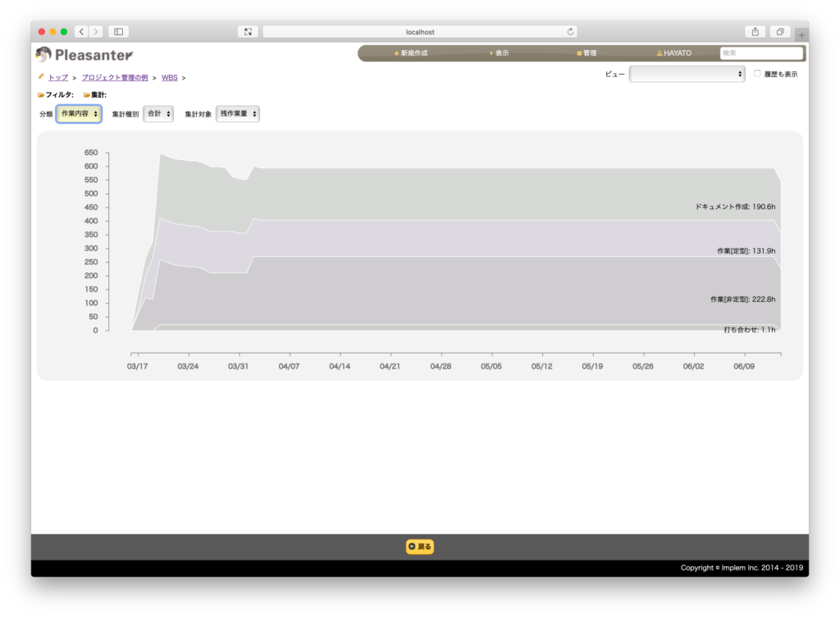Follow the トップ breadcrumb link
Image resolution: width=840 pixels, height=618 pixels.
58,78
